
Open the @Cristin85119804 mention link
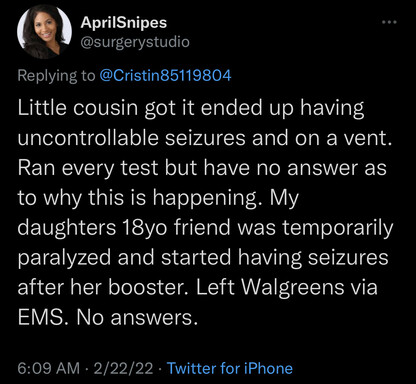click(165, 75)
